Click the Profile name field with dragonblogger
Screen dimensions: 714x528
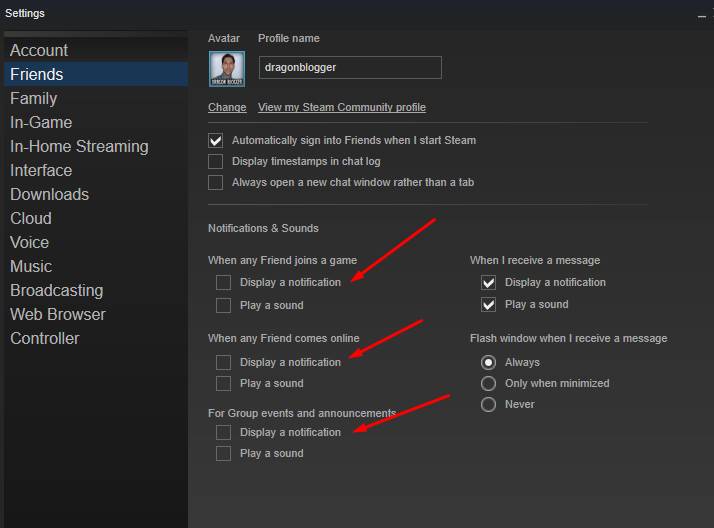[350, 67]
